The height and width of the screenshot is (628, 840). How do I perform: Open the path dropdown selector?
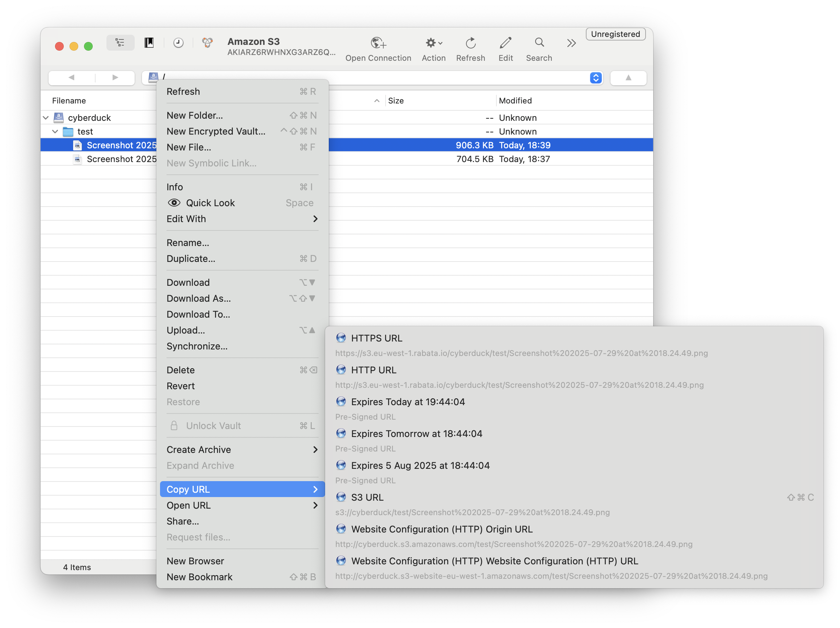(x=596, y=78)
